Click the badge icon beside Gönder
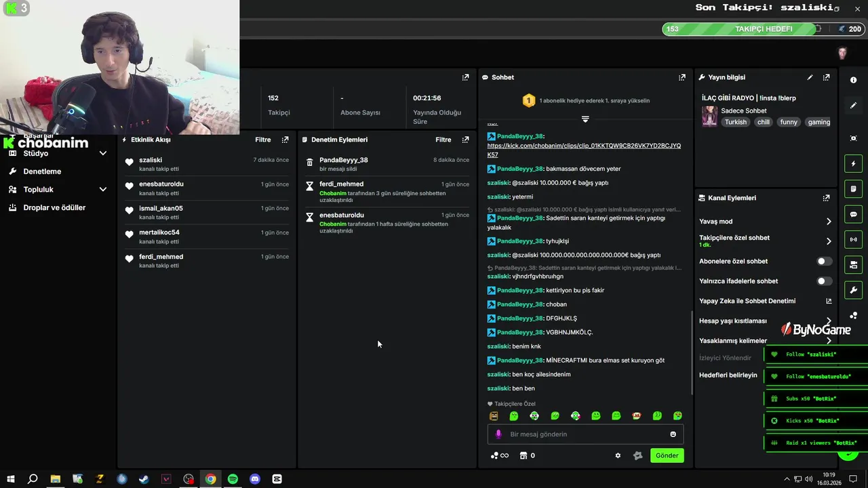The image size is (868, 488). 637,455
